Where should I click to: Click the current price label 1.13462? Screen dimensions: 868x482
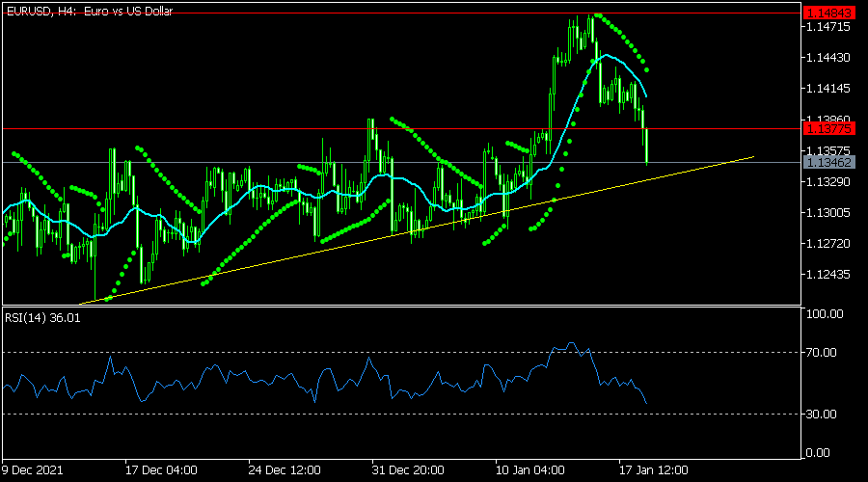828,162
